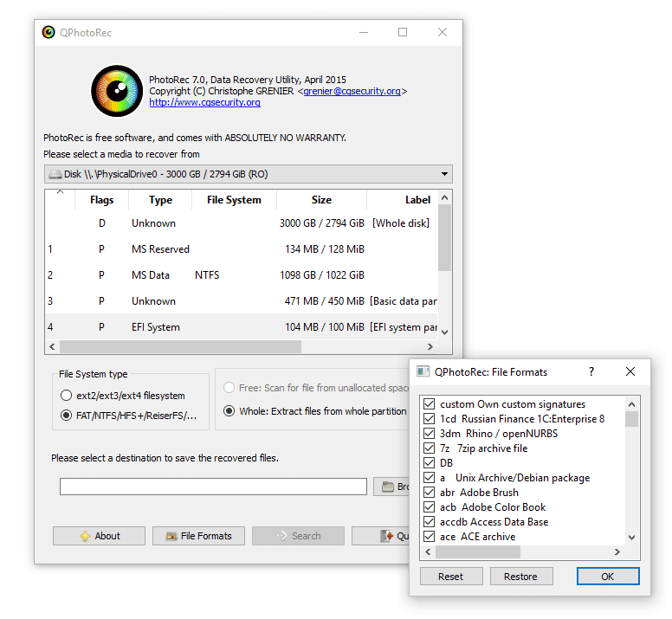Uncheck a Unix Archive/Debian package
672x619 pixels.
[429, 478]
